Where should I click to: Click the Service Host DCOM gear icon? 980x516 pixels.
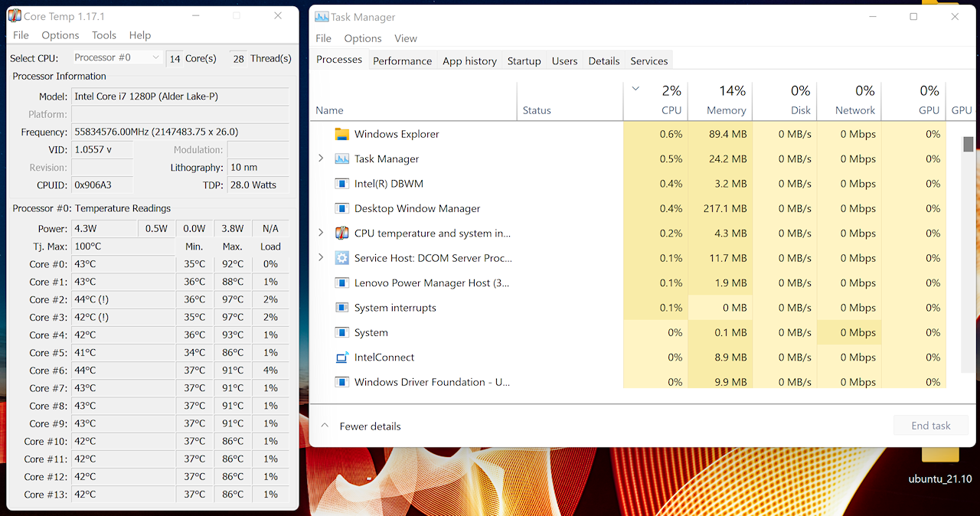point(342,258)
